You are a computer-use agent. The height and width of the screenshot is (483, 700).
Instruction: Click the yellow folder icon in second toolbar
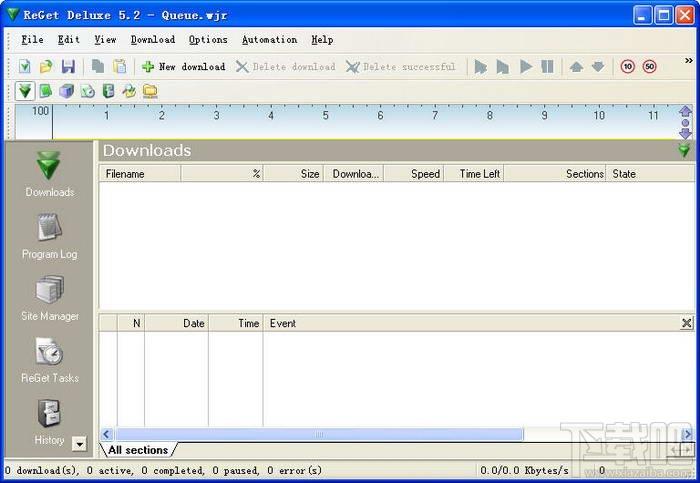click(150, 91)
